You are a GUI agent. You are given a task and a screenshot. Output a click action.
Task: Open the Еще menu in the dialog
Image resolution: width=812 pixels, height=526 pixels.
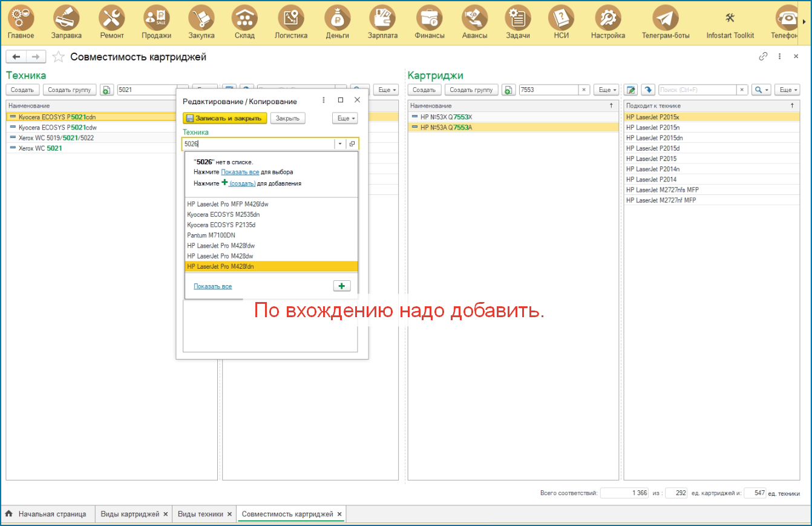(345, 118)
